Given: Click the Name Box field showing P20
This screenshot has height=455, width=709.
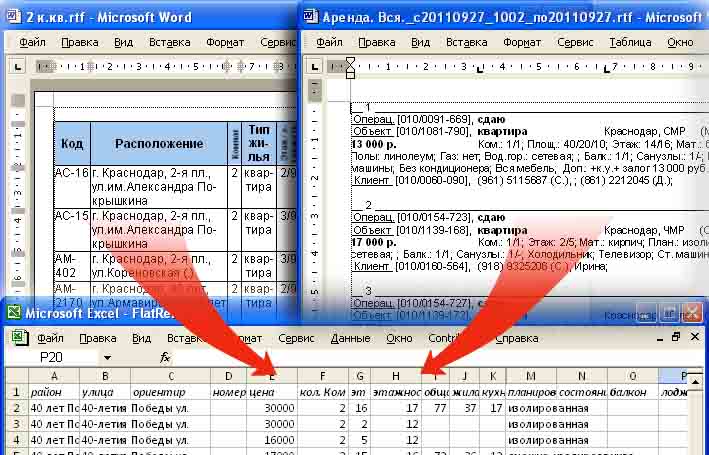Looking at the screenshot, I should pyautogui.click(x=52, y=358).
